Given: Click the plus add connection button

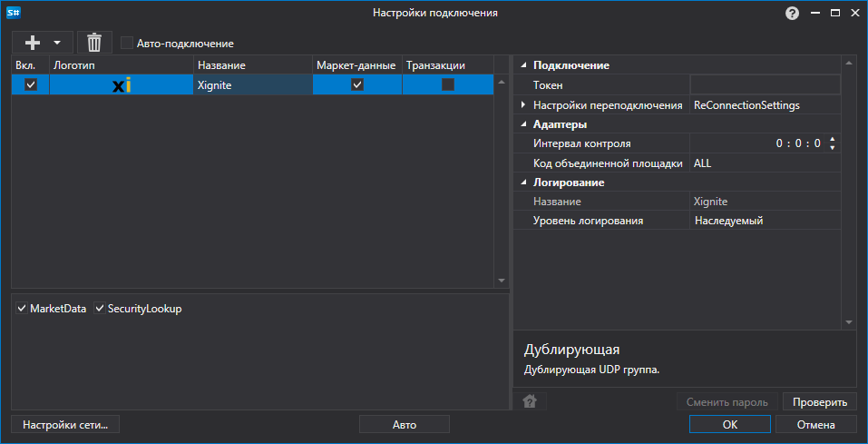Looking at the screenshot, I should tap(33, 42).
